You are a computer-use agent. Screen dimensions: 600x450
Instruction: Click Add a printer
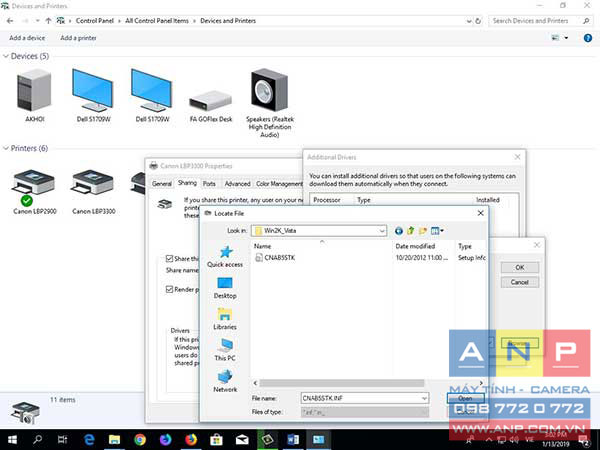tap(78, 38)
